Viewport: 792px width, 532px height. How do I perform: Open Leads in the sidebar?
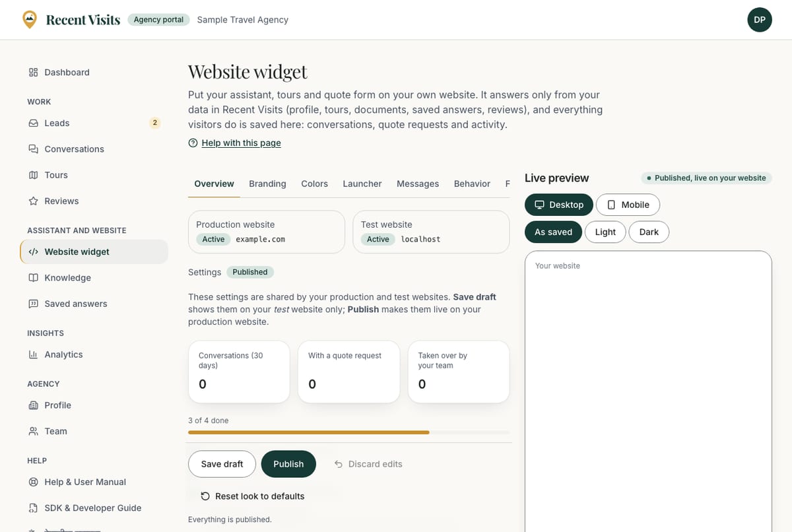[94, 123]
